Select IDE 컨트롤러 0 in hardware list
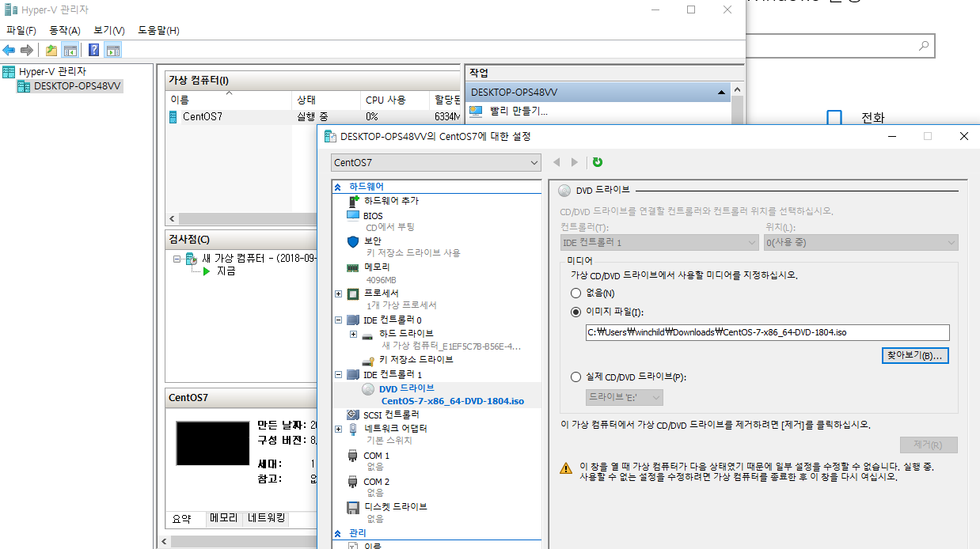This screenshot has height=549, width=980. [392, 320]
